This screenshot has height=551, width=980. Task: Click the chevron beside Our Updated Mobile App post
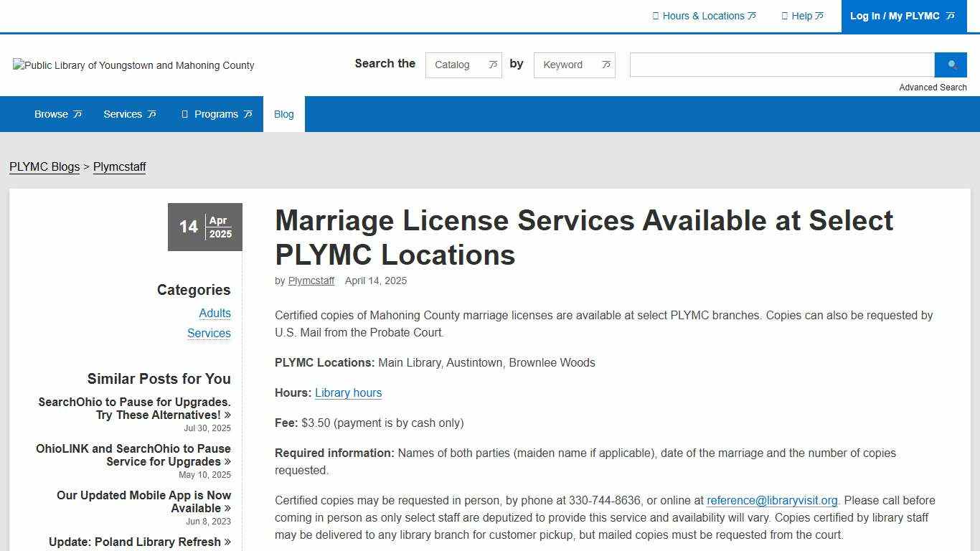(227, 508)
